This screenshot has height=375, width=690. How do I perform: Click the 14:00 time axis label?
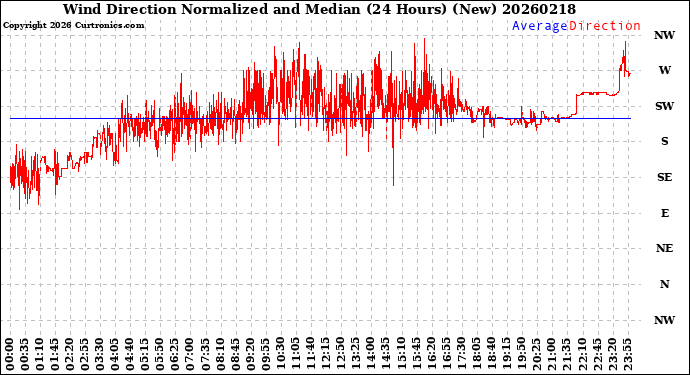click(x=371, y=355)
